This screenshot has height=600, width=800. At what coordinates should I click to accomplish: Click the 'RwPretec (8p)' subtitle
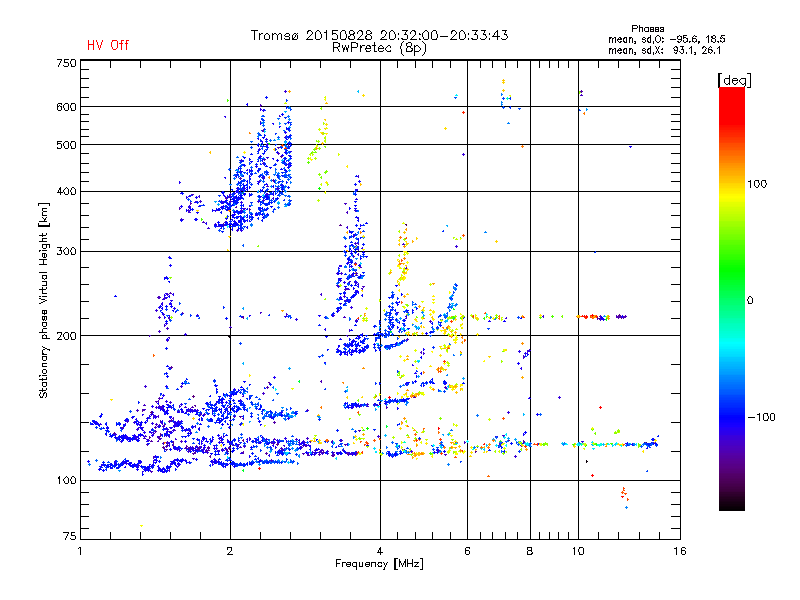pyautogui.click(x=379, y=48)
